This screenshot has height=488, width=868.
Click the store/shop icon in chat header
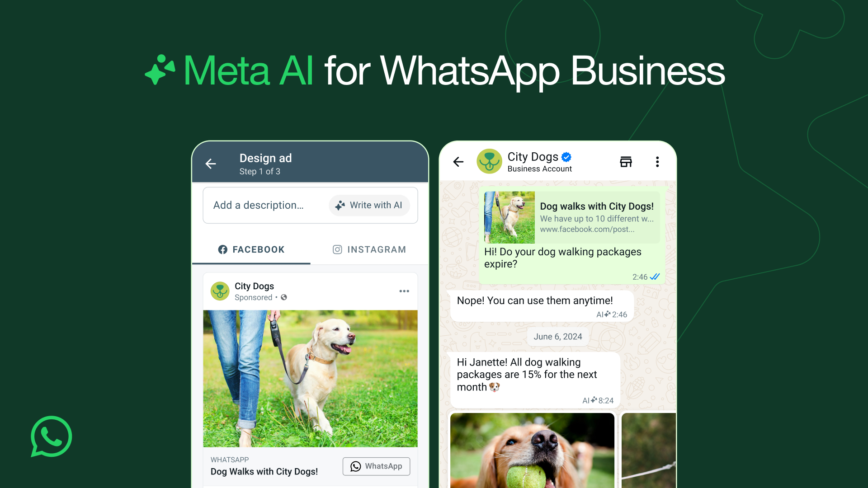pyautogui.click(x=626, y=161)
